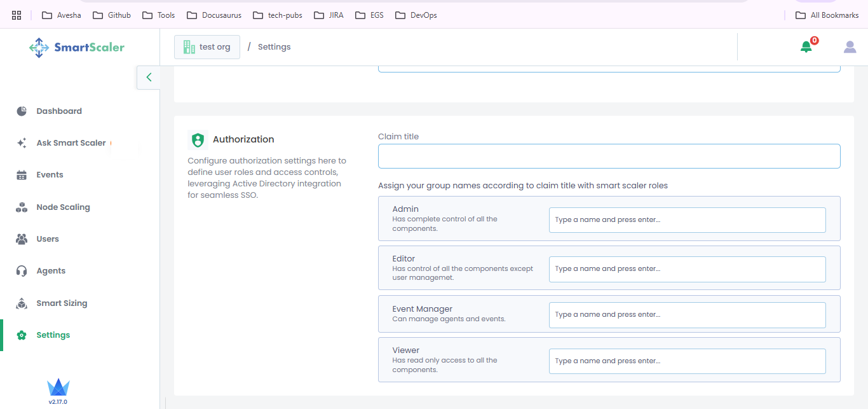This screenshot has width=868, height=409.
Task: Open the browser apps grid icon
Action: coord(17,15)
